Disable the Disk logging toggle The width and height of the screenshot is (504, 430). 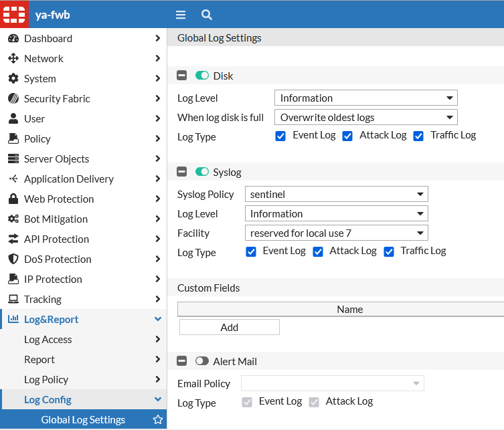click(202, 76)
